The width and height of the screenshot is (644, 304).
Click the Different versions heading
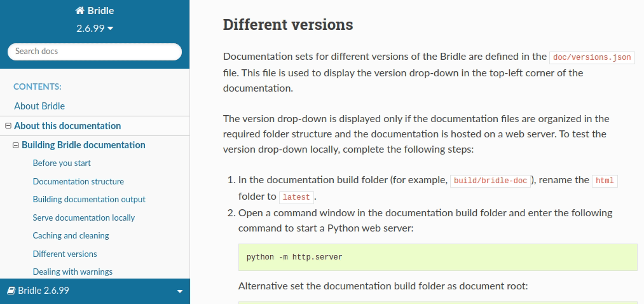pos(287,25)
